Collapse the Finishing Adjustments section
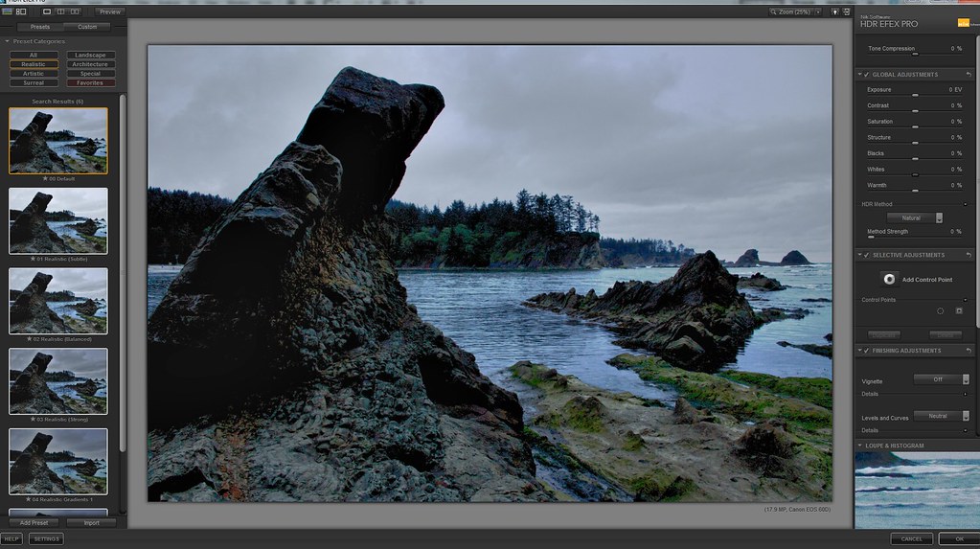The image size is (980, 549). [860, 351]
